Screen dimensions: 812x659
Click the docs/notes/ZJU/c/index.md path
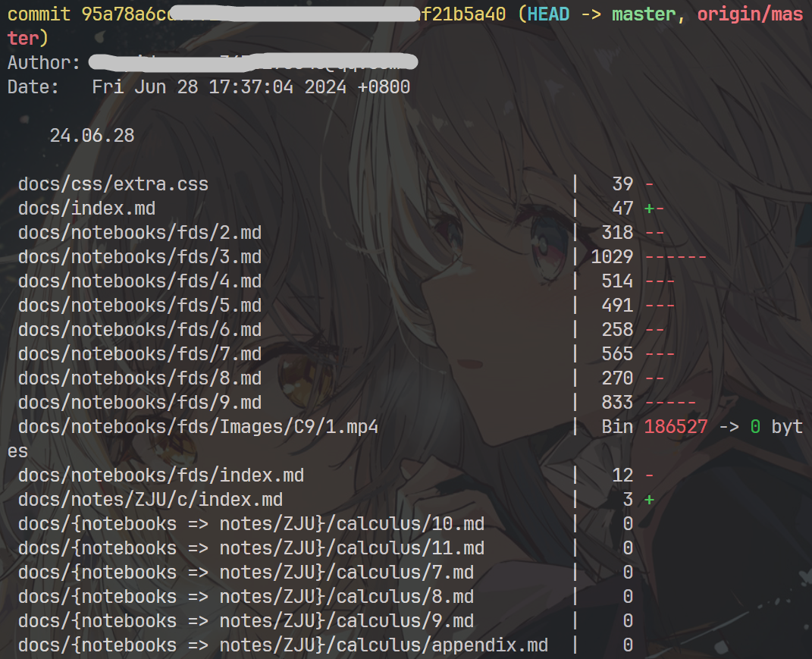(150, 500)
